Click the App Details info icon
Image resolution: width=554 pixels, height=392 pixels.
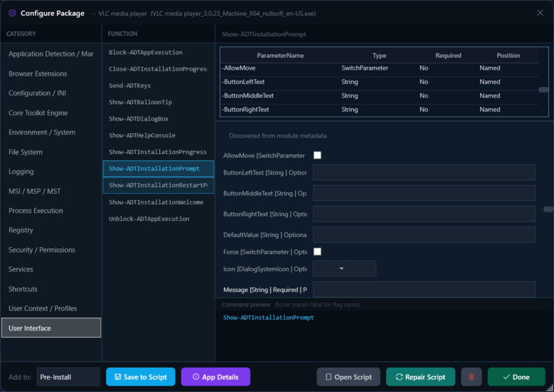[x=195, y=377]
